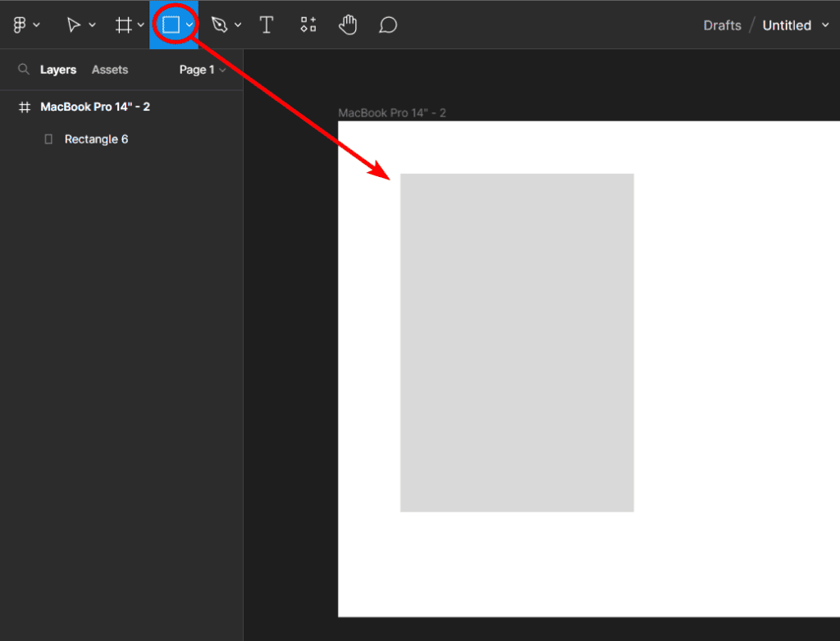Image resolution: width=840 pixels, height=641 pixels.
Task: Open the shape tools dropdown chevron
Action: click(189, 25)
